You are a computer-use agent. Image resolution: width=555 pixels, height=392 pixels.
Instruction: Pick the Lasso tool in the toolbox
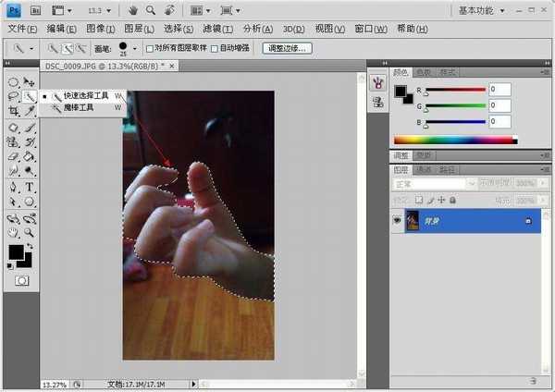coord(14,96)
